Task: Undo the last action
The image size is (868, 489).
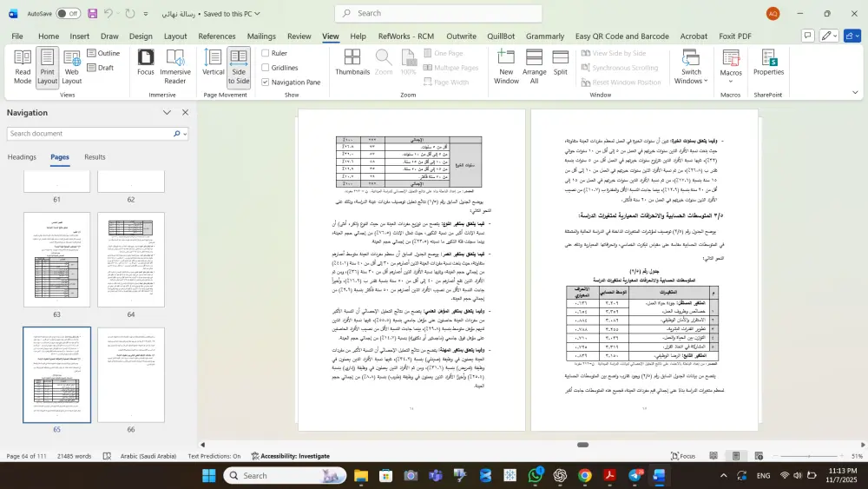Action: pos(108,13)
